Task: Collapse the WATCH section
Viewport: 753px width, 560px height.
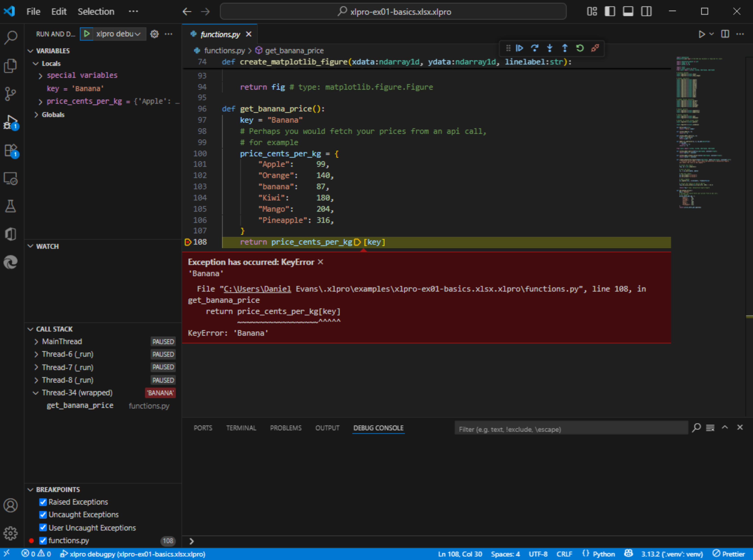Action: click(30, 246)
